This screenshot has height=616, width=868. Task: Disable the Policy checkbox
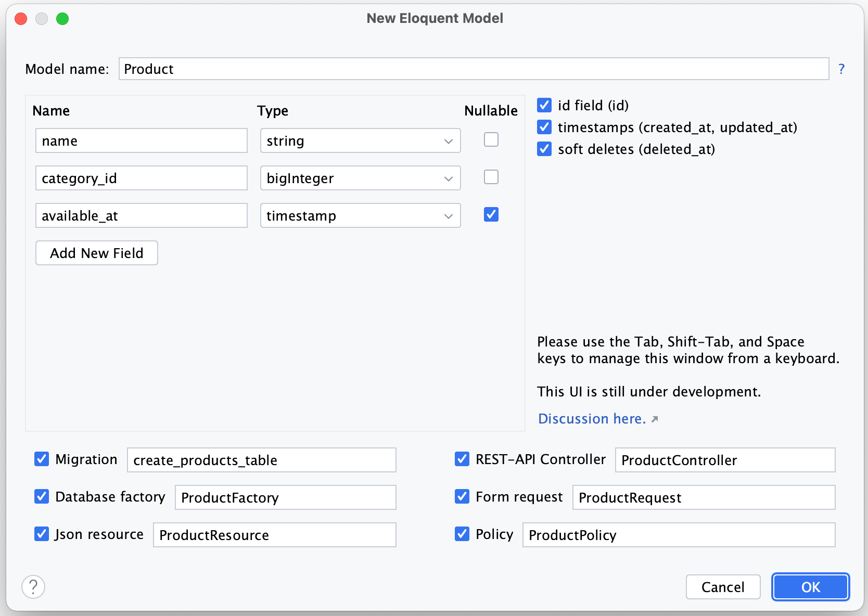coord(462,534)
